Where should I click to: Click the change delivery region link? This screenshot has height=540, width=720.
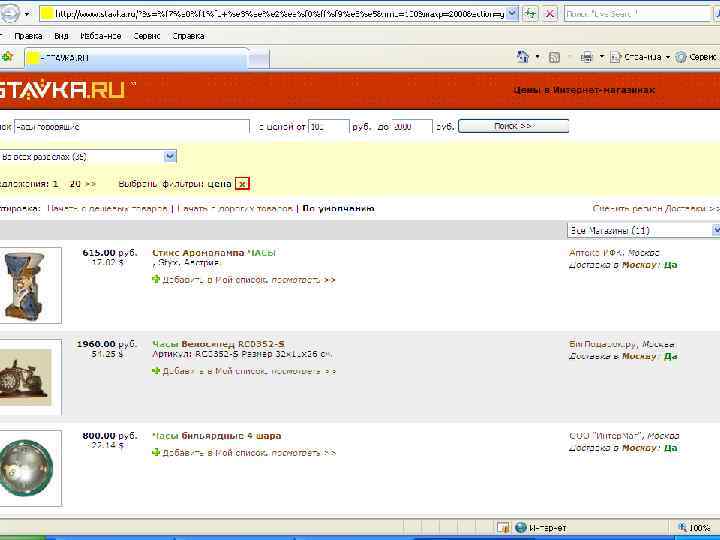pos(656,209)
